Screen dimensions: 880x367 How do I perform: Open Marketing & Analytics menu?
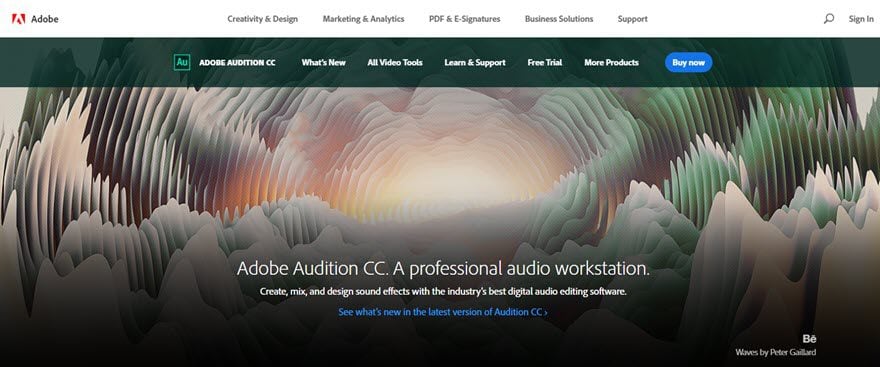click(x=363, y=19)
